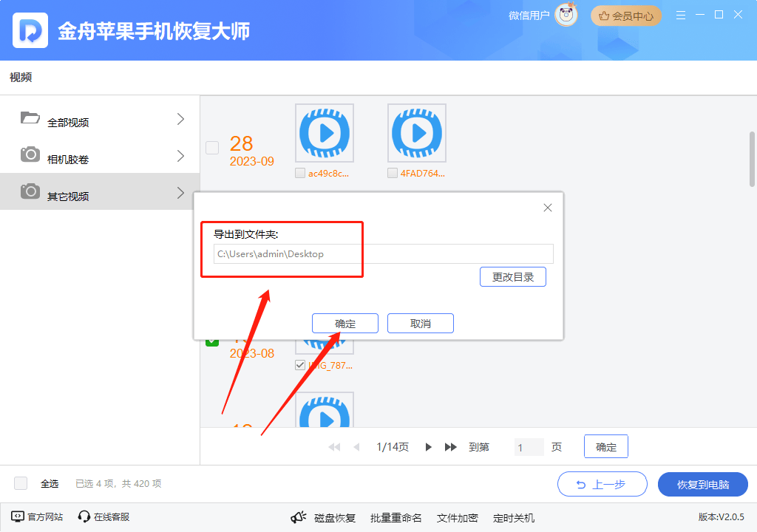Click the 磁盘恢复 megaphone icon
The image size is (757, 532).
click(x=298, y=517)
